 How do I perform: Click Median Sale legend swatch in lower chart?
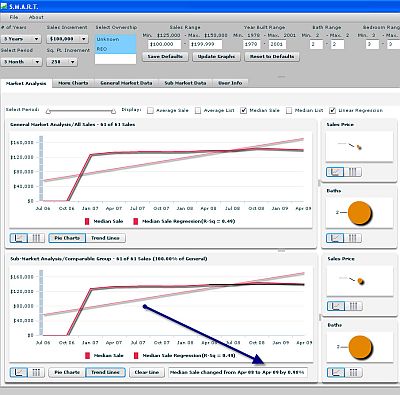click(x=87, y=356)
